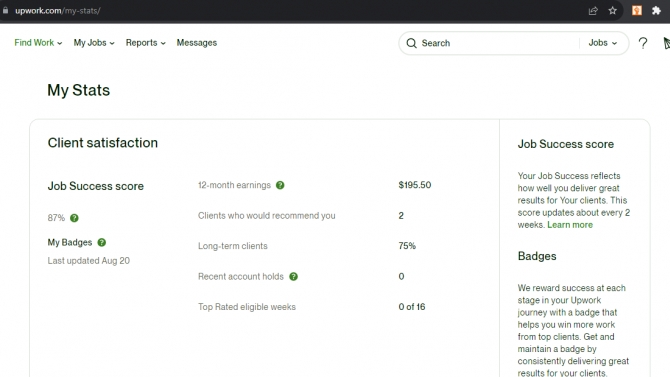
Task: Click the 75% long-term clients value
Action: (407, 246)
